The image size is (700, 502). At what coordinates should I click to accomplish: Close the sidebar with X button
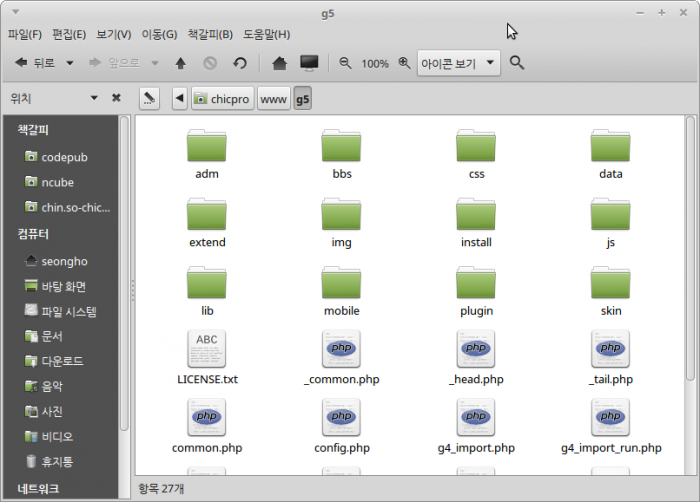tap(116, 98)
